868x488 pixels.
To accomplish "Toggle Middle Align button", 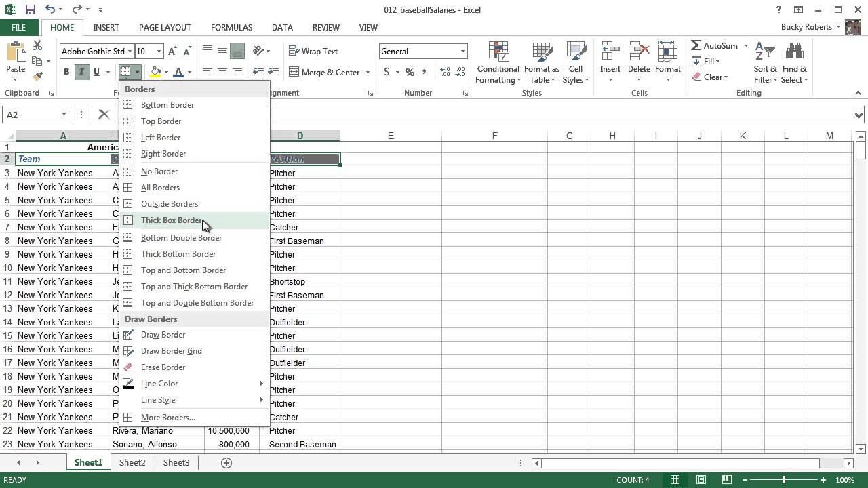I will coord(222,51).
